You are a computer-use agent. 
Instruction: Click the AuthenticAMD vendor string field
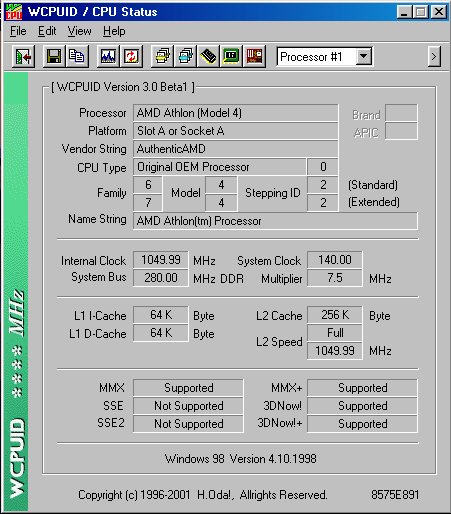[236, 149]
